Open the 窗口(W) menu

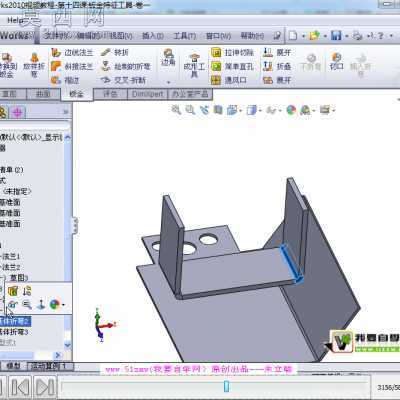(218, 36)
